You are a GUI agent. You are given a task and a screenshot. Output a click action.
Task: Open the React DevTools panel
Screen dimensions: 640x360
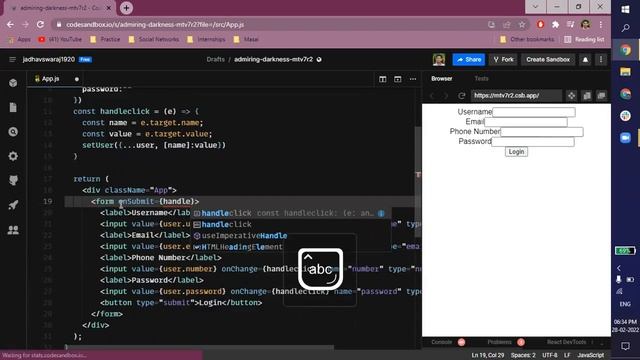(566, 342)
